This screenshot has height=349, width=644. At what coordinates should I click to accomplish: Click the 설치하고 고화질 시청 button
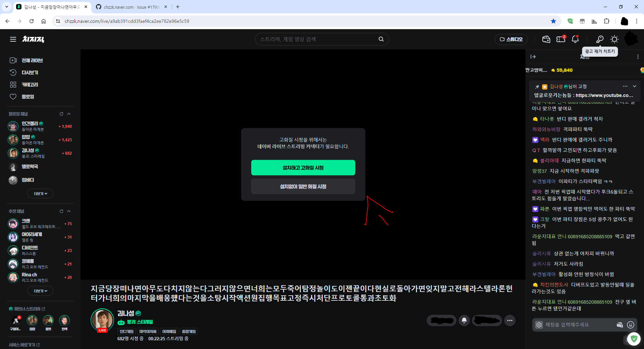click(303, 167)
